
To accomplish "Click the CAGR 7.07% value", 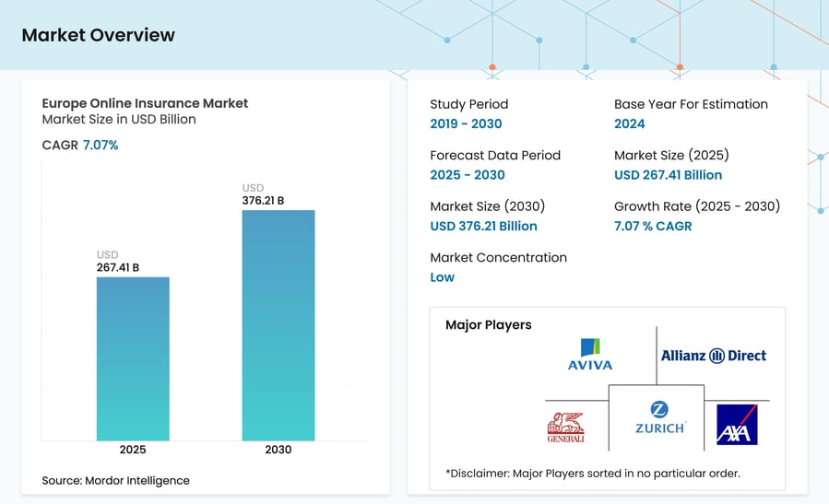I will pyautogui.click(x=101, y=146).
